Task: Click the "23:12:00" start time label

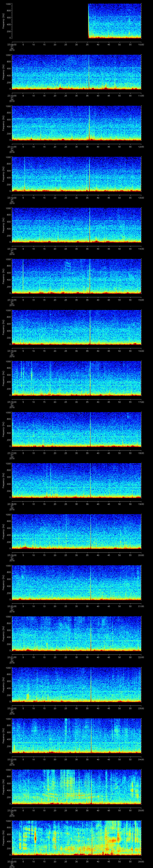Action: tap(12, 198)
